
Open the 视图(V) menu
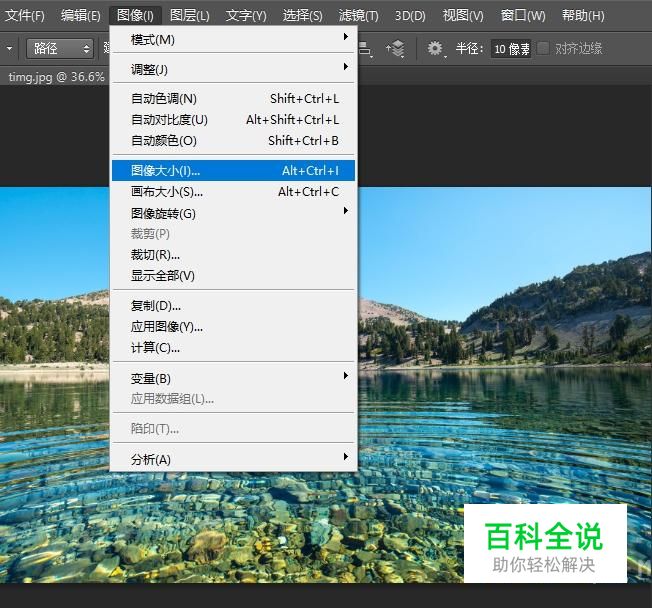(x=463, y=16)
